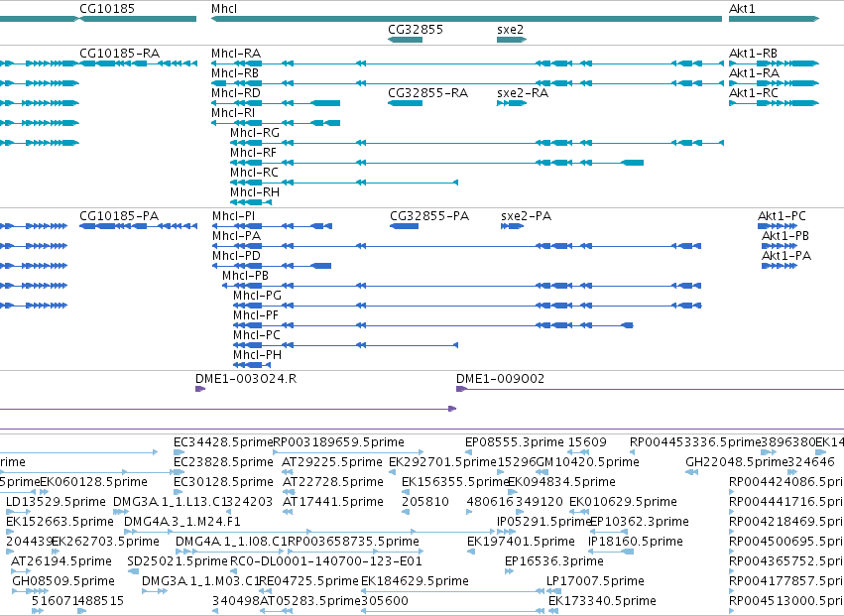Click the EK173340.5prime EST label
Image resolution: width=844 pixels, height=616 pixels.
point(602,601)
